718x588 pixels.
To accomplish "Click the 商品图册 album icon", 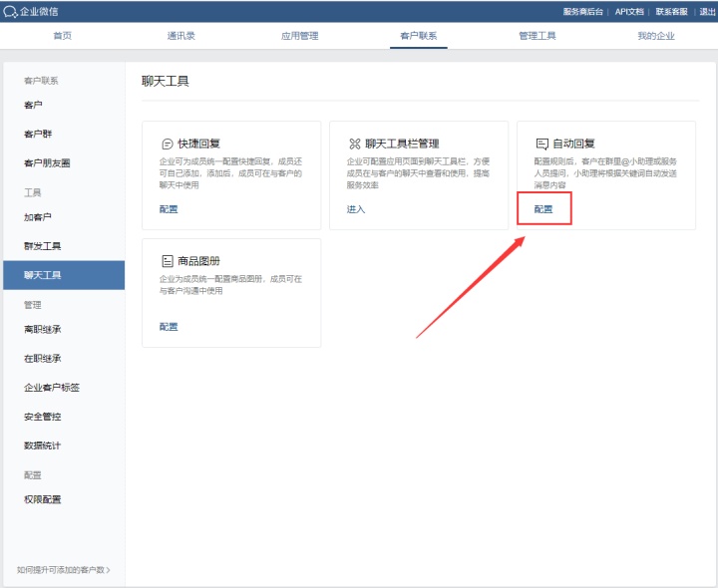I will [x=167, y=261].
